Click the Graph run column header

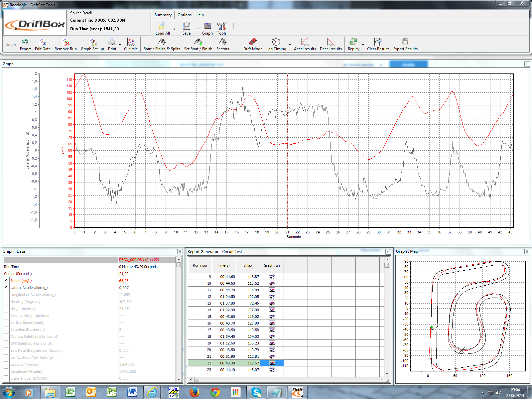tap(272, 265)
